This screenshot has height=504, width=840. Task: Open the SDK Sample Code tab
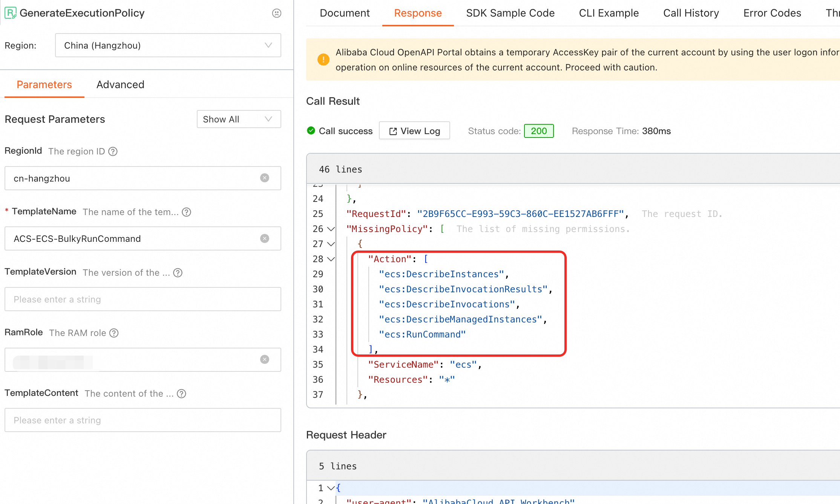pyautogui.click(x=510, y=13)
